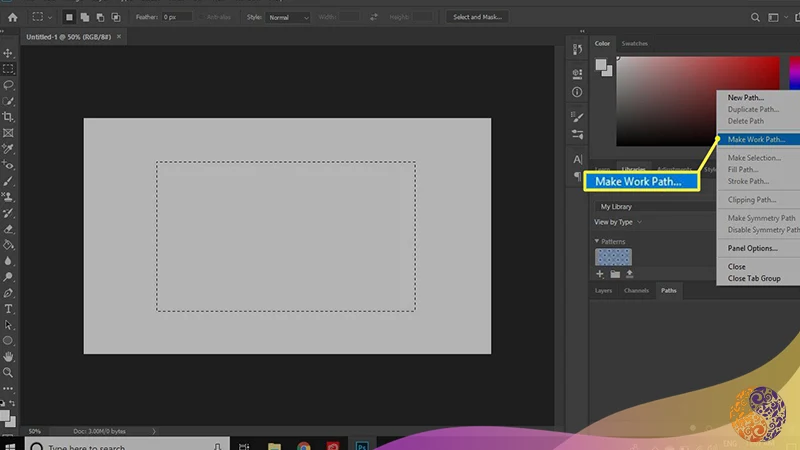
Task: Select the Horizontal Type tool
Action: point(9,309)
